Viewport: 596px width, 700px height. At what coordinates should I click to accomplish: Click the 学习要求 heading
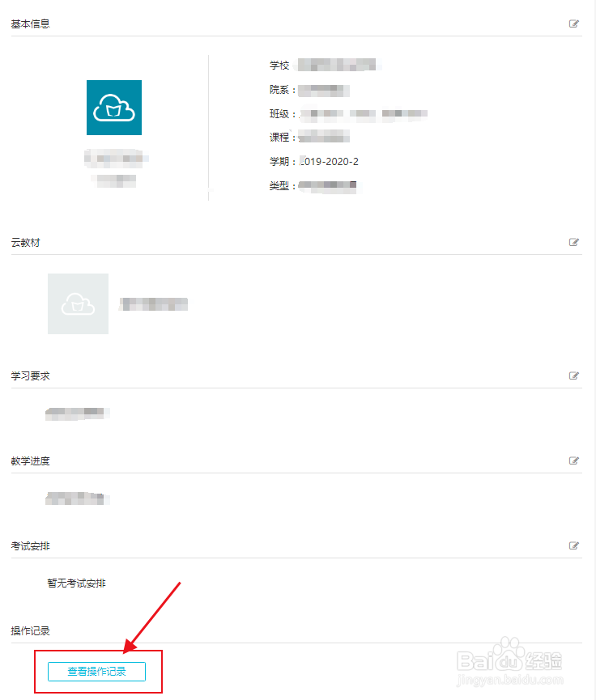coord(31,376)
